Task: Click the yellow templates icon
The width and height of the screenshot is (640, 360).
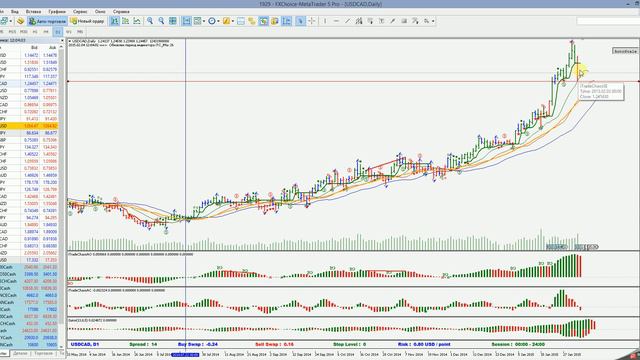Action: (x=226, y=21)
